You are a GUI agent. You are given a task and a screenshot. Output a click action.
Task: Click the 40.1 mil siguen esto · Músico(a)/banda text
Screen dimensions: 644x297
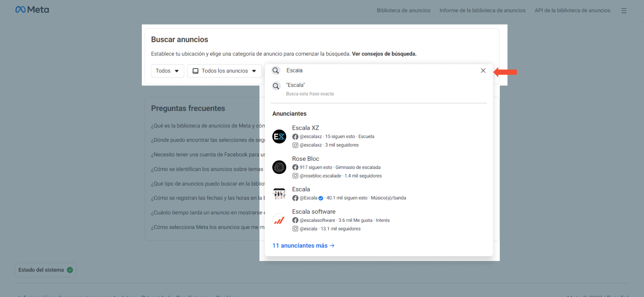pos(366,198)
